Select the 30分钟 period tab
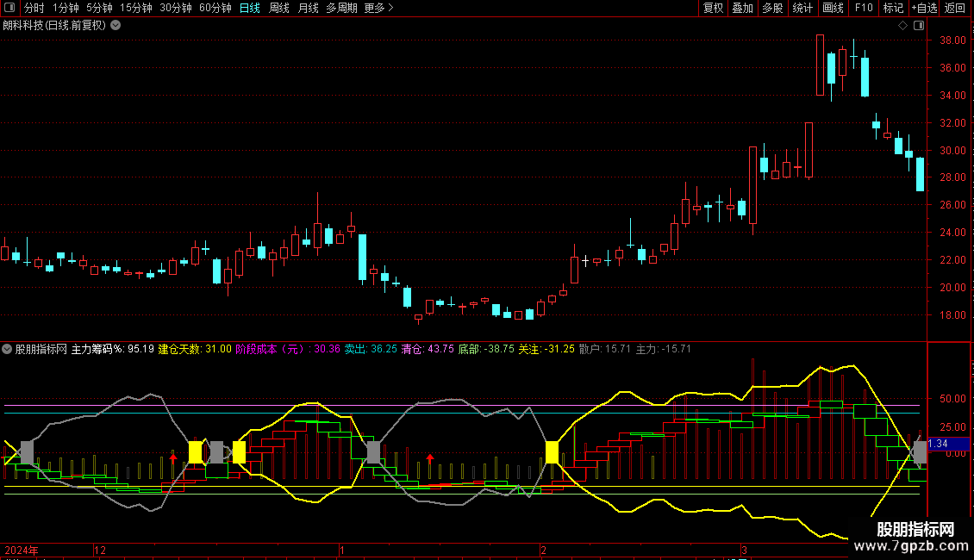 175,8
